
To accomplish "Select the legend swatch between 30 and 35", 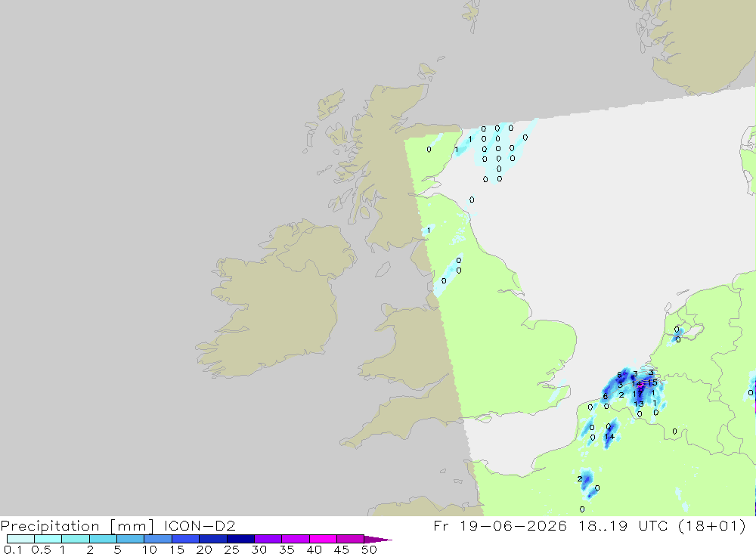I will point(268,539).
